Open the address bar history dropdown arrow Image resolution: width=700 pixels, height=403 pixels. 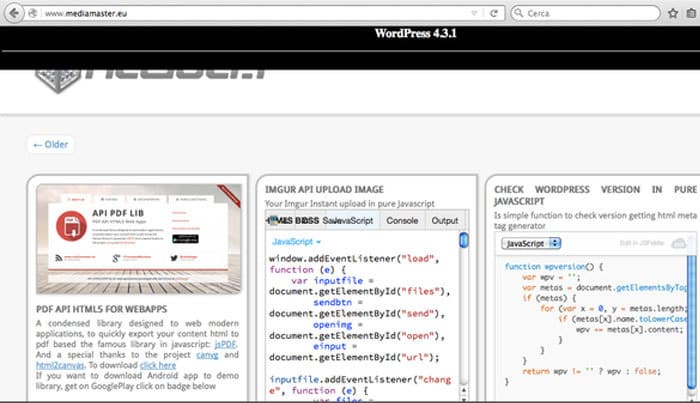coord(476,13)
